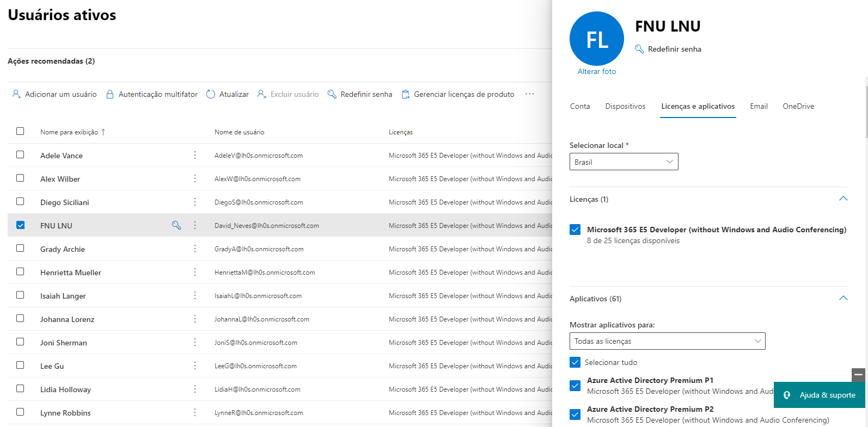This screenshot has width=868, height=427.
Task: Click David_Neves@lh0s.onmicrosoft.com username
Action: 267,226
